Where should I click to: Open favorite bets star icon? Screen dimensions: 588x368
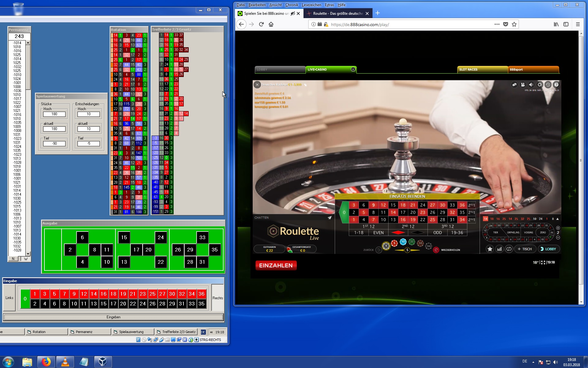490,249
